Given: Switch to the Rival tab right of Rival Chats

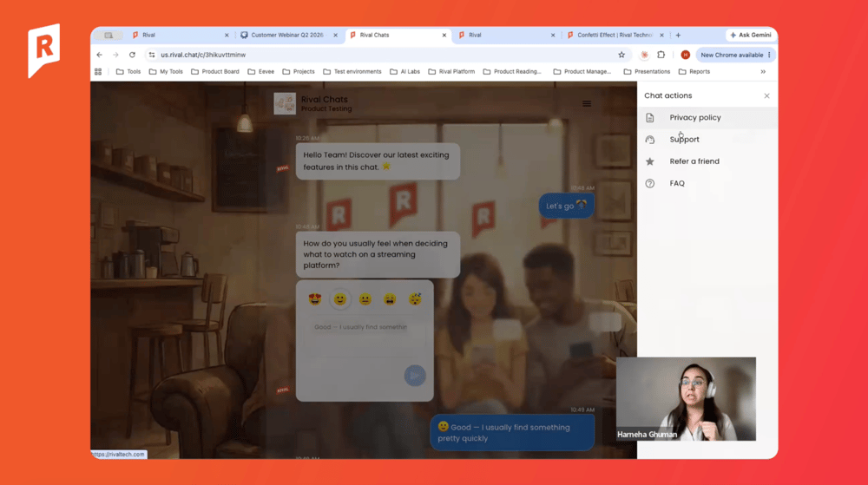Looking at the screenshot, I should (507, 35).
